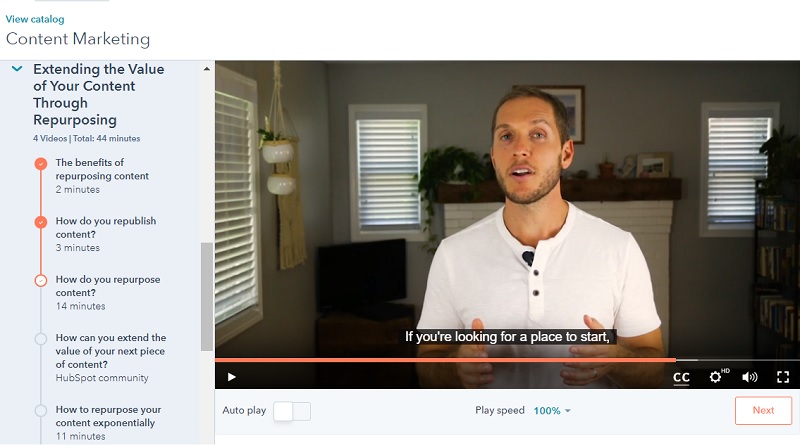Open the View catalog link
Screen dimensions: 800x448
pyautogui.click(x=35, y=19)
